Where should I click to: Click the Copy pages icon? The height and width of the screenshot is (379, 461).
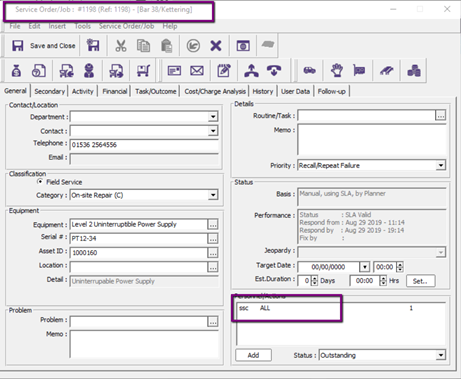point(143,46)
